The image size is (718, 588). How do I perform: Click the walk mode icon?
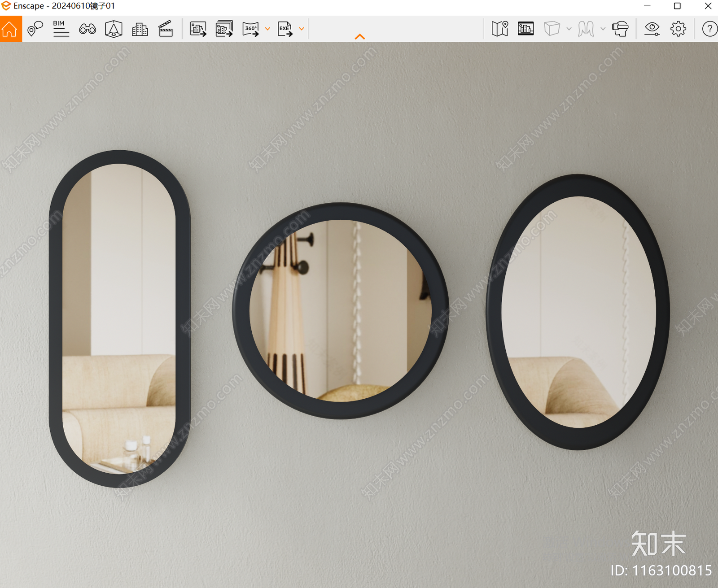(586, 29)
